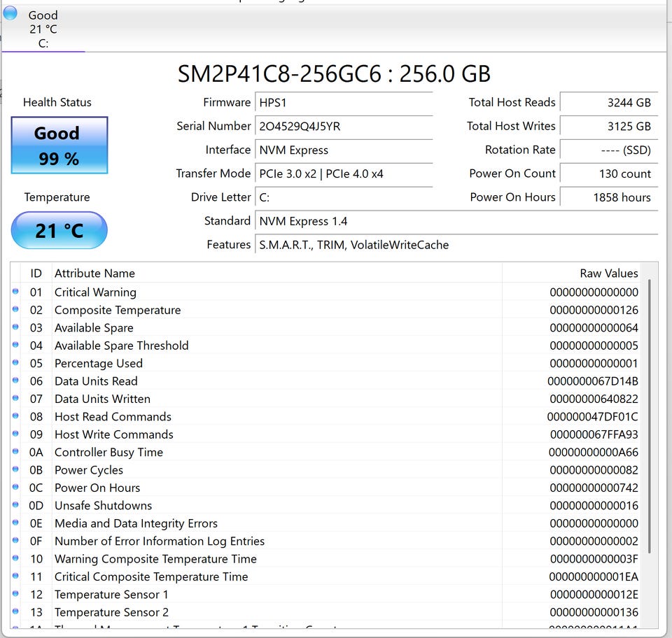
Task: Click the status orb for Controller Busy Time
Action: (15, 451)
